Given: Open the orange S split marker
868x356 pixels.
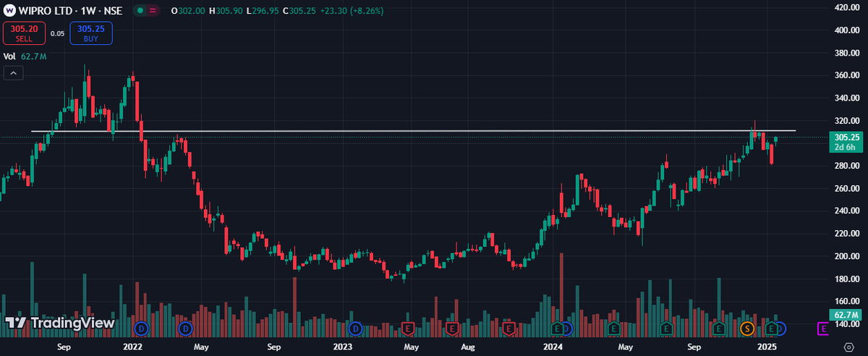Looking at the screenshot, I should tap(748, 329).
